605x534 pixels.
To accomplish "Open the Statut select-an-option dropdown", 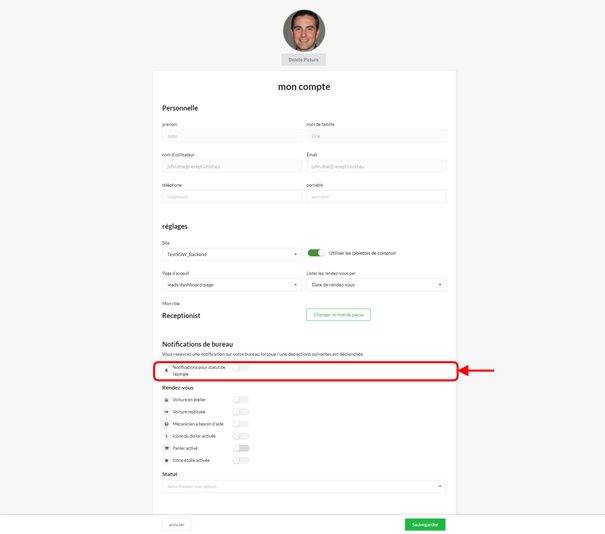I will click(303, 487).
